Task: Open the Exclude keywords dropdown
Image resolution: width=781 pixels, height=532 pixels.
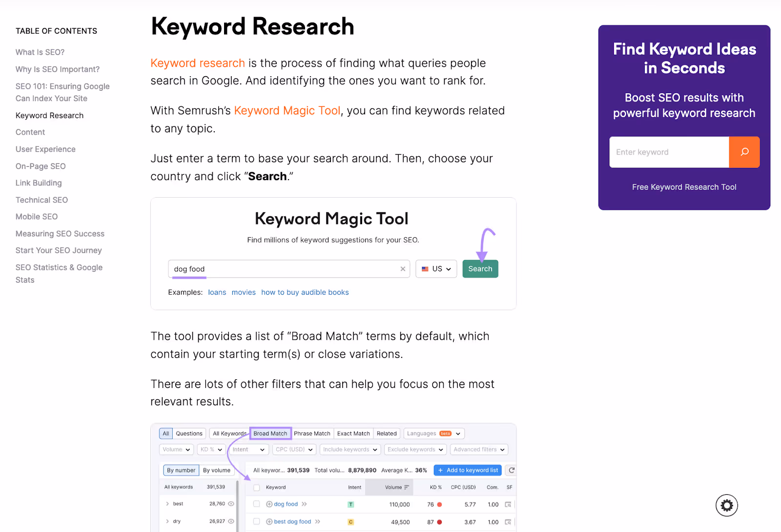Action: pyautogui.click(x=415, y=450)
